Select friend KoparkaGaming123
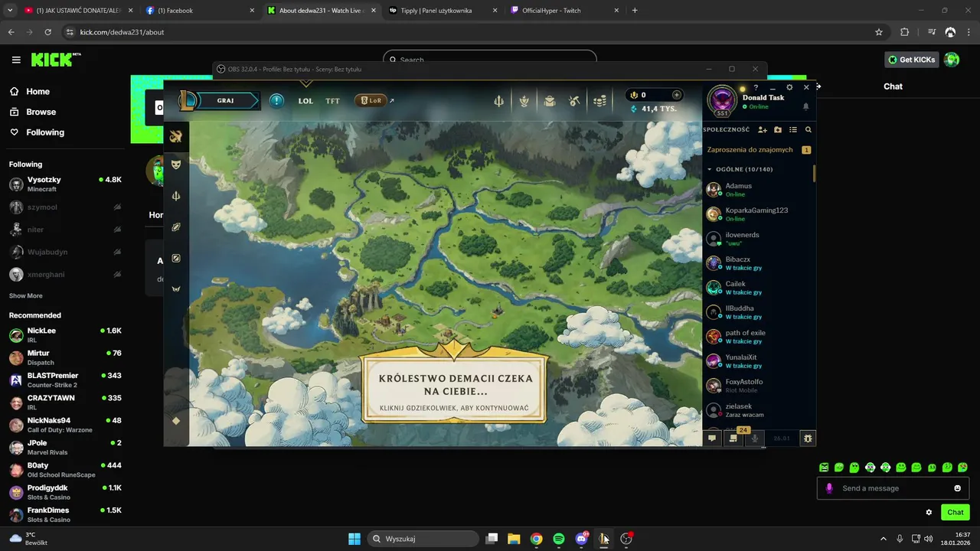The image size is (980, 551). 758,214
